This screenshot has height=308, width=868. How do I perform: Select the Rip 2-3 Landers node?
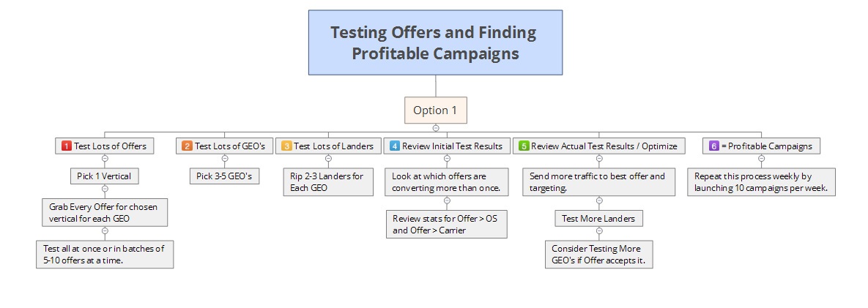(x=328, y=182)
